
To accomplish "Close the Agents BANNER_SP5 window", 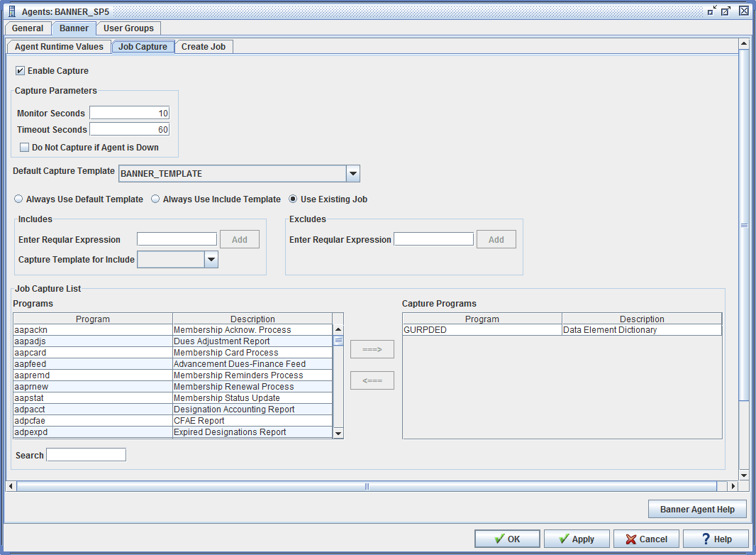I will pyautogui.click(x=743, y=11).
